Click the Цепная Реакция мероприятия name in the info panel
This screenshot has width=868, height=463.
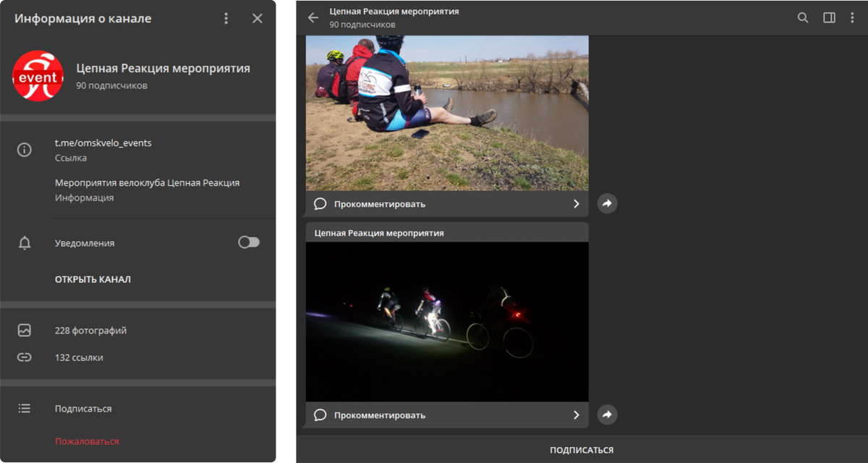tap(163, 69)
